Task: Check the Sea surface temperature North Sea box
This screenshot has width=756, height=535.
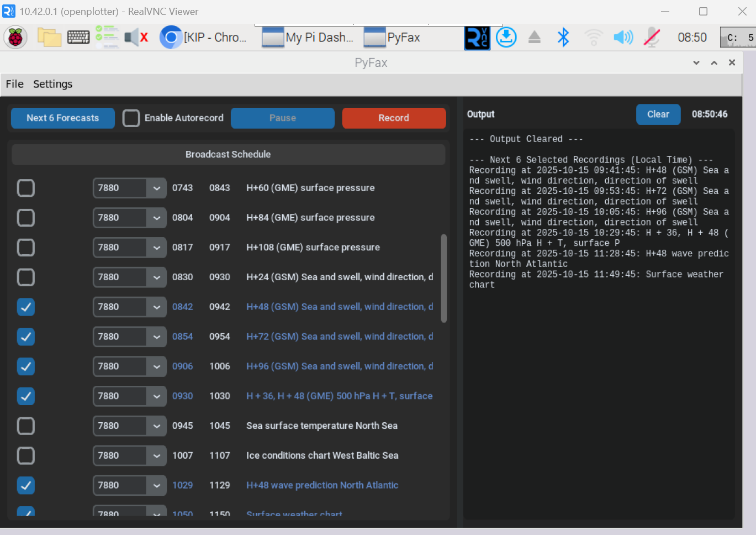Action: click(x=26, y=426)
